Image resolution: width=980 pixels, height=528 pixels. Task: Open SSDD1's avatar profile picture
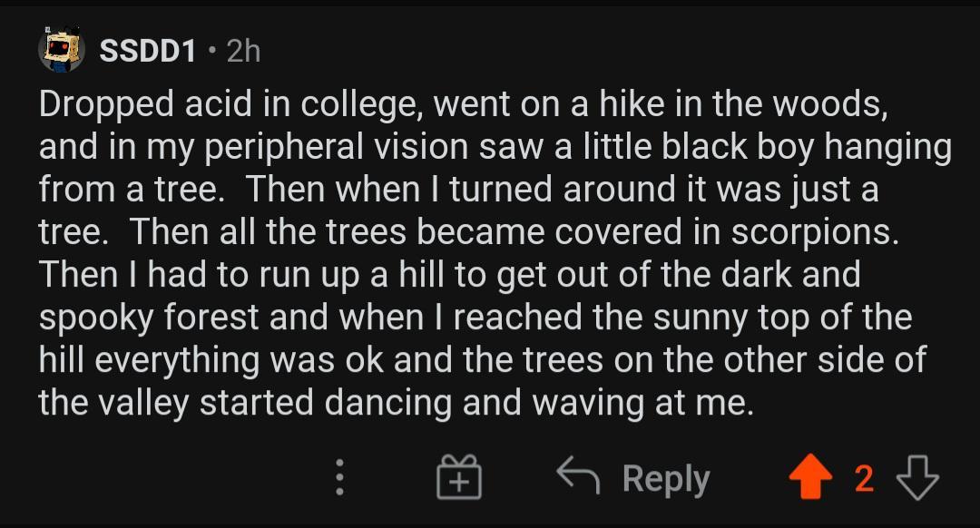click(x=62, y=50)
